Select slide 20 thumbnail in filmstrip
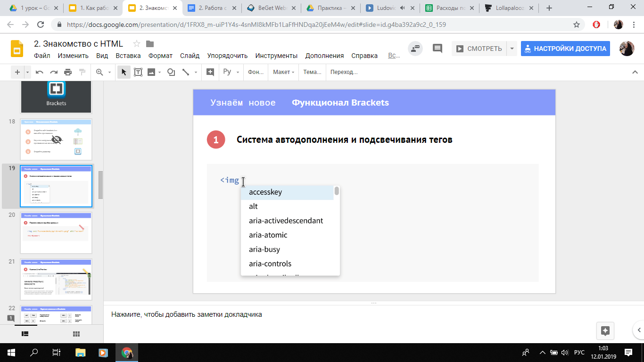The width and height of the screenshot is (644, 362). coord(56,233)
